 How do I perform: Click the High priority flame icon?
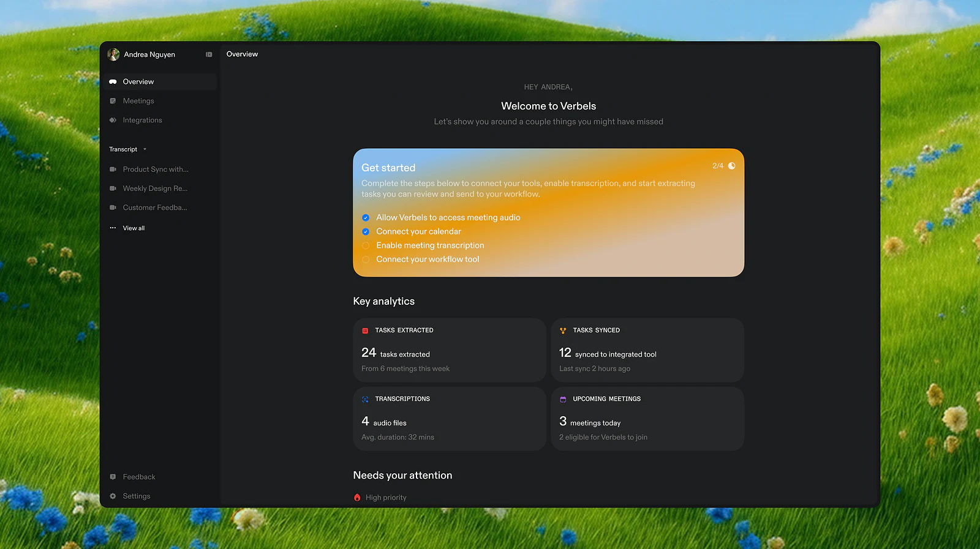click(357, 498)
